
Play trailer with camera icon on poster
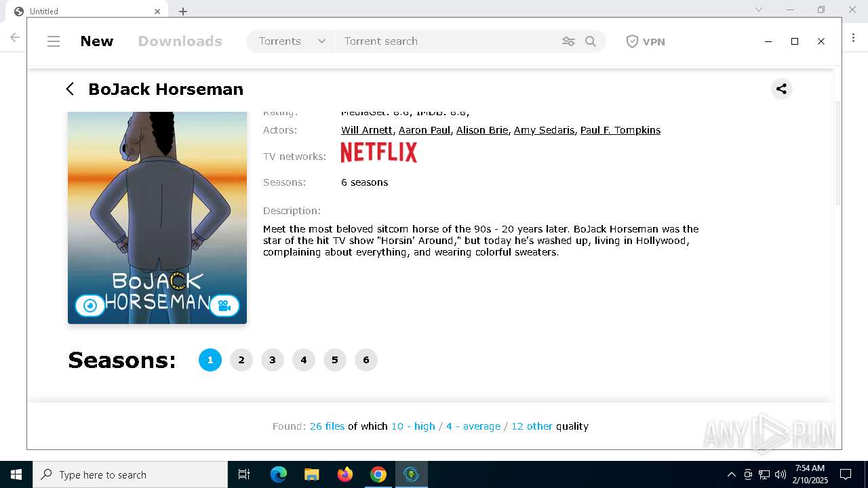click(x=224, y=306)
